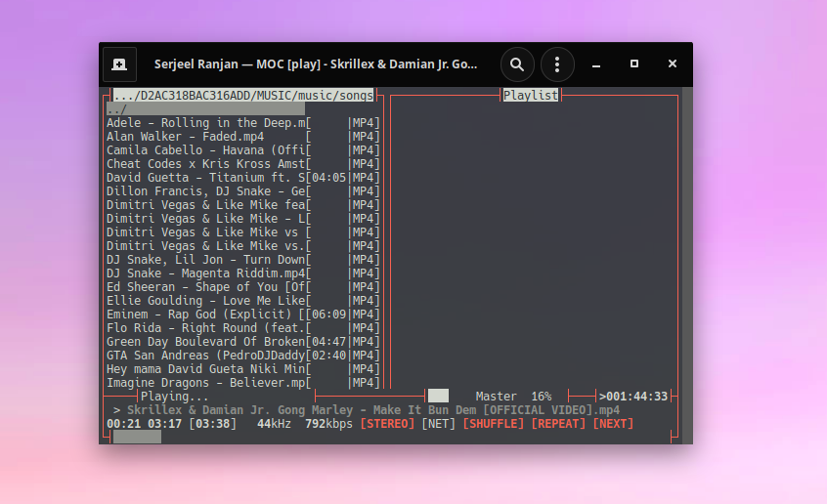Image resolution: width=827 pixels, height=504 pixels.
Task: Click the Master 16% volume text
Action: tap(514, 397)
